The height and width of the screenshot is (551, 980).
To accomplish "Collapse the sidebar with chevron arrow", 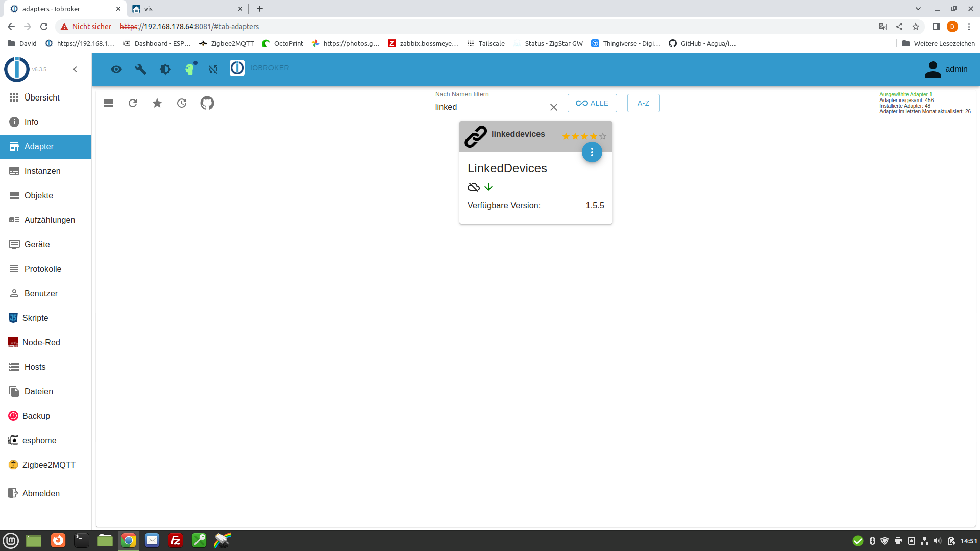I will 75,69.
